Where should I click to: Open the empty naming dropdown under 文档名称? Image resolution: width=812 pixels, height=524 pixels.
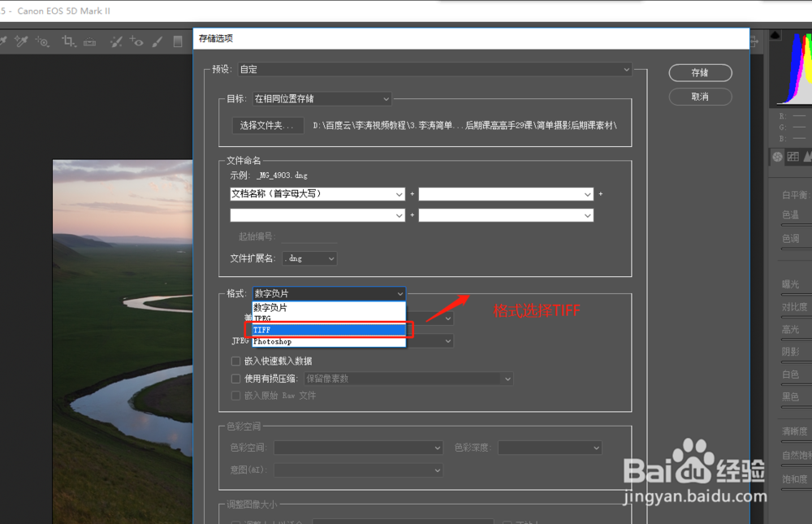click(x=317, y=215)
